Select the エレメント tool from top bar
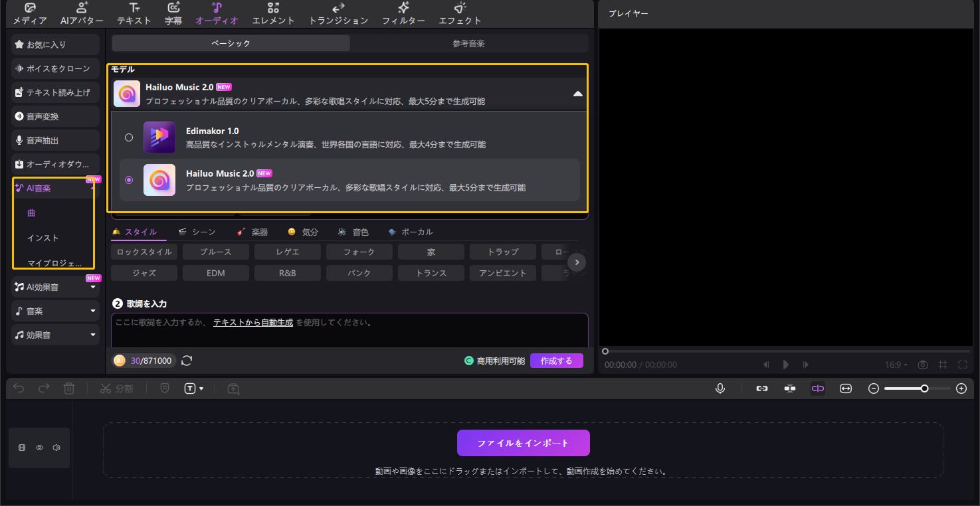 (272, 13)
